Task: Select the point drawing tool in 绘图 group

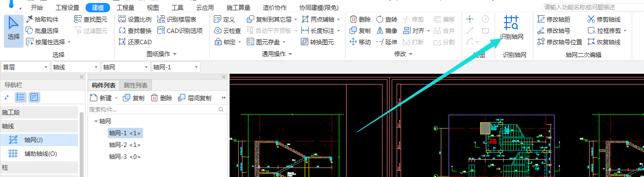Action: [x=470, y=19]
